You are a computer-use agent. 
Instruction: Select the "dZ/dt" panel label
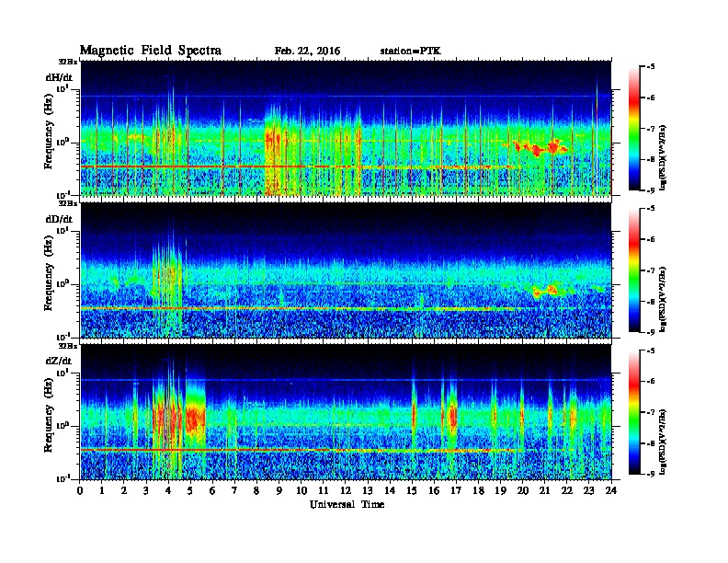coord(59,361)
